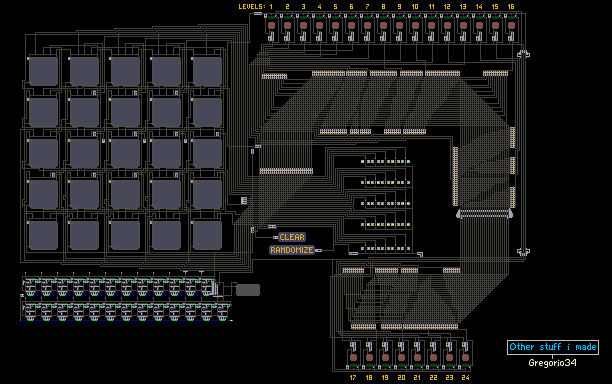Click the RANDOMIZE button
This screenshot has width=612, height=384.
pyautogui.click(x=292, y=250)
